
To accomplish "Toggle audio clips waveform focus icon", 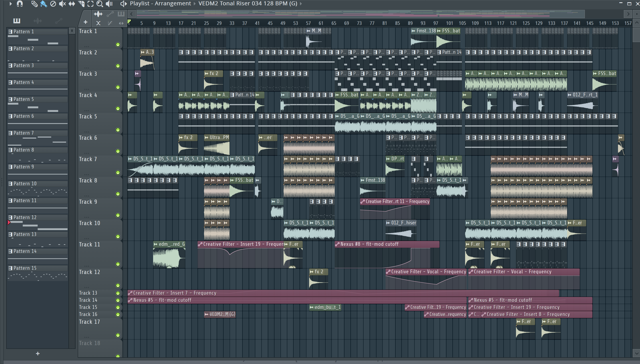I will coord(98,14).
